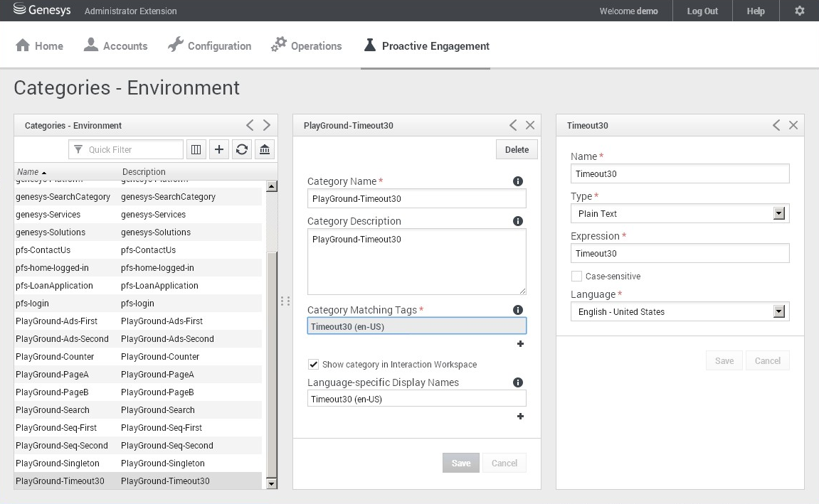Go to the Operations menu
The height and width of the screenshot is (504, 819).
point(307,46)
